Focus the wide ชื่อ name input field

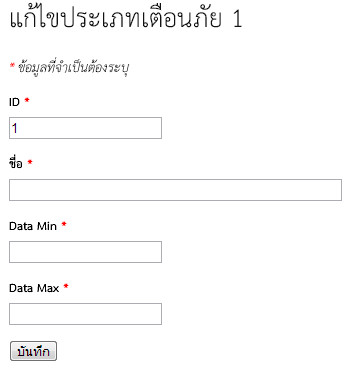pos(175,190)
